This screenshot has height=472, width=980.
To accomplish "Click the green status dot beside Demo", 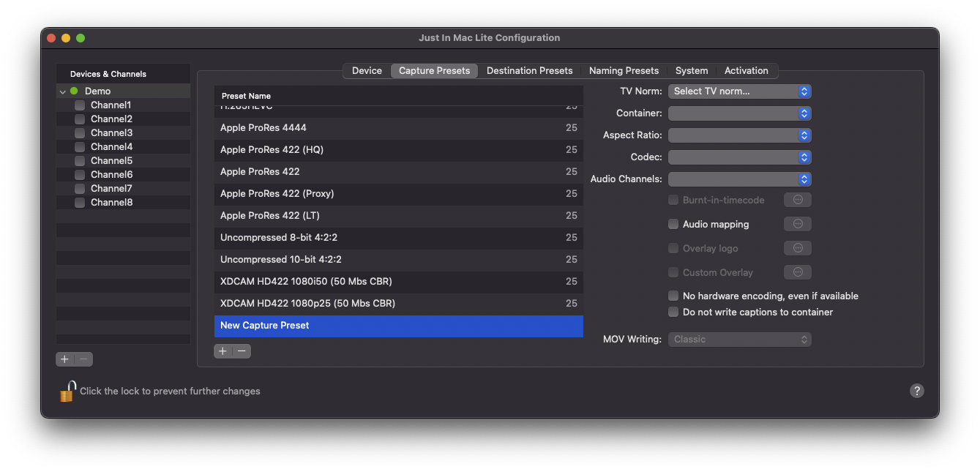I will coord(74,91).
